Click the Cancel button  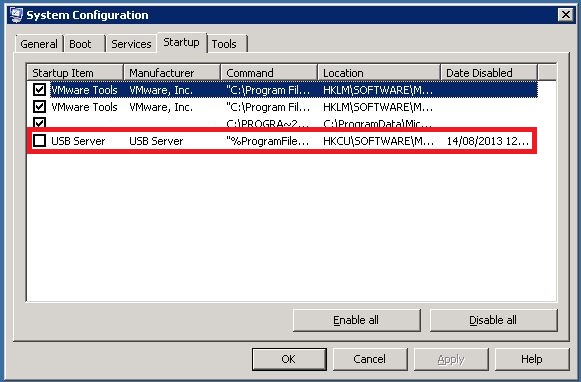369,359
